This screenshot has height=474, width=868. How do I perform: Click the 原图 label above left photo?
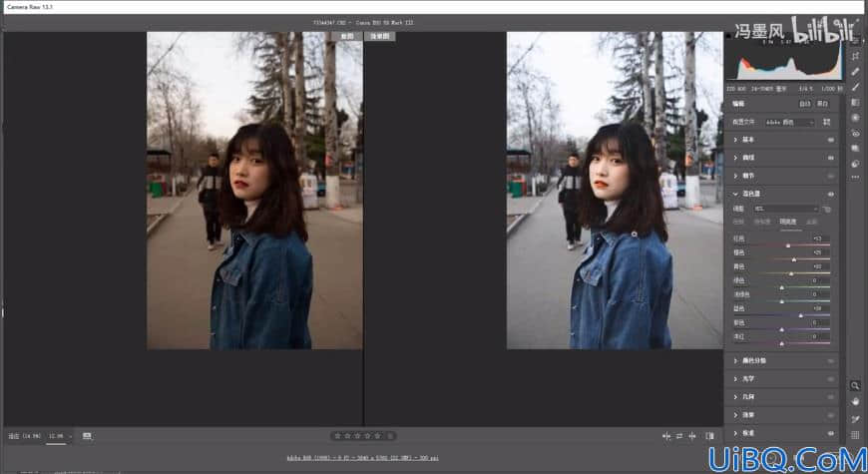347,36
